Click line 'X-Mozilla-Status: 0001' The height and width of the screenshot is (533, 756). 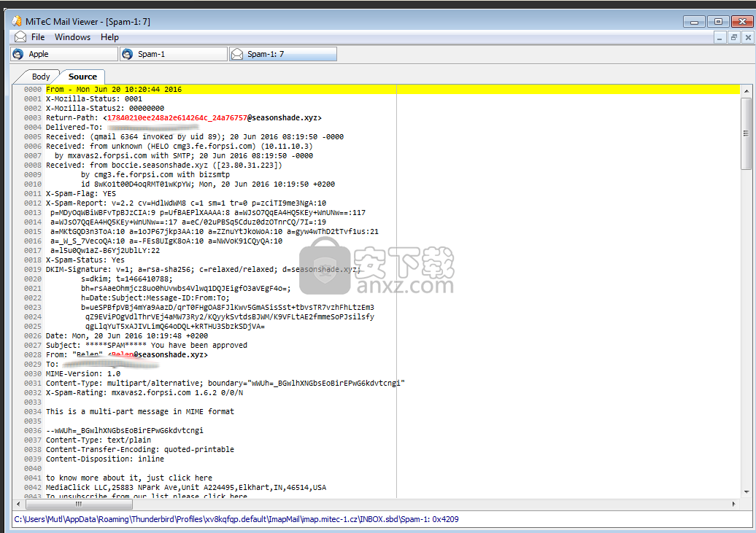point(94,98)
